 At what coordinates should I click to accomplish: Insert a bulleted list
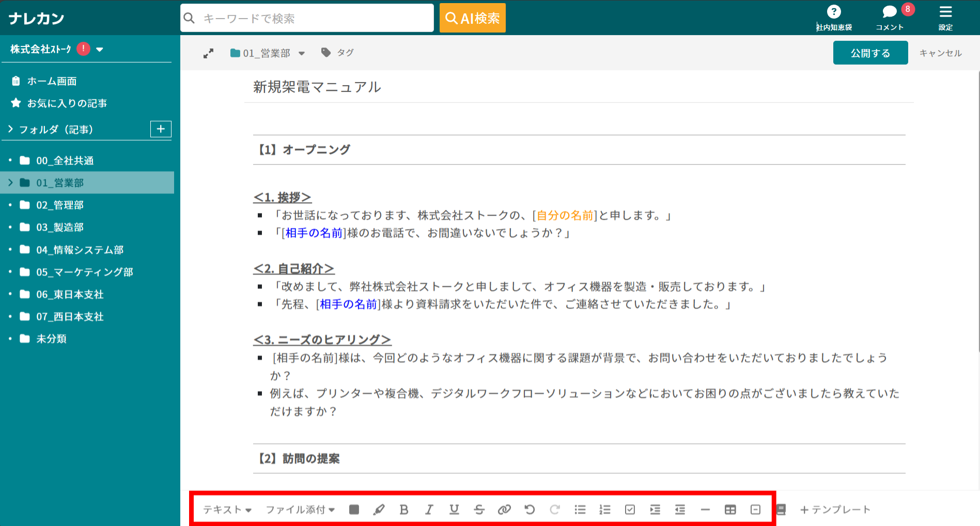580,509
